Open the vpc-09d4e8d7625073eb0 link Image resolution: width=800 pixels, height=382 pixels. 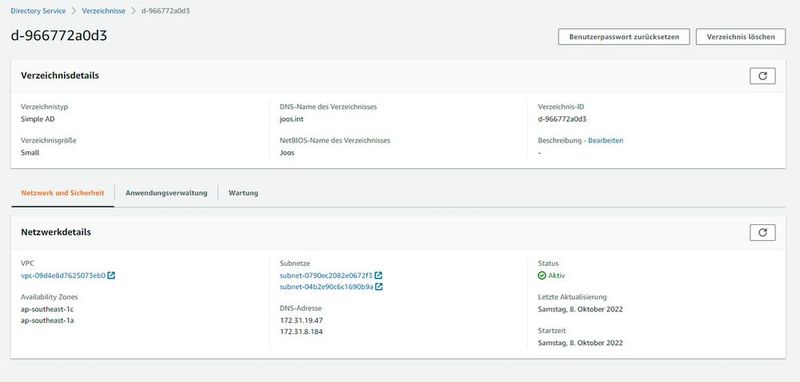(63, 275)
